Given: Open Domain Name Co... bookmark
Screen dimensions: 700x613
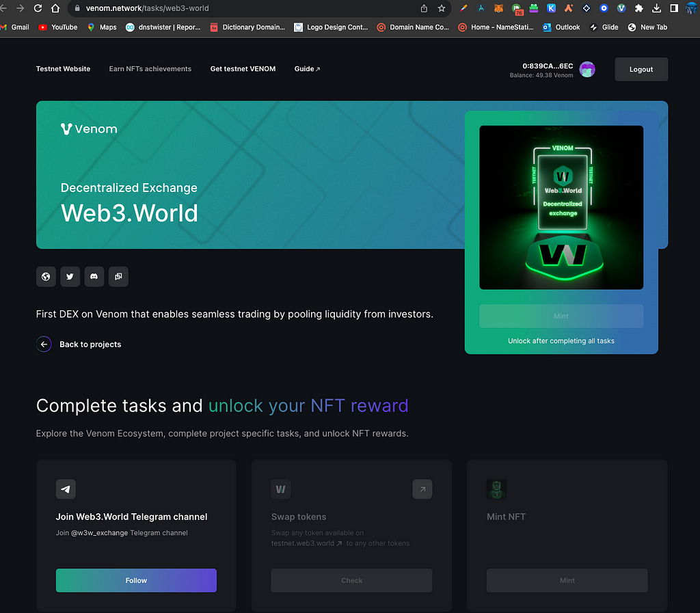Looking at the screenshot, I should (413, 27).
